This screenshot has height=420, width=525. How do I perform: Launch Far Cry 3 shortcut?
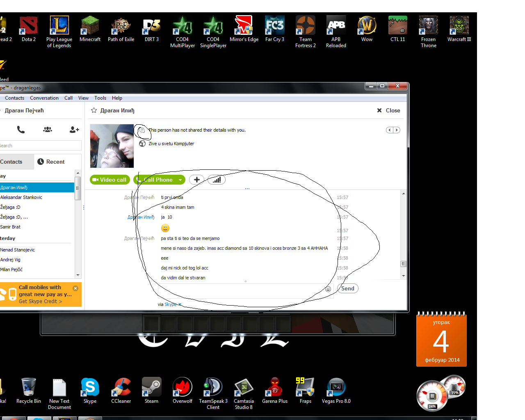(x=275, y=29)
